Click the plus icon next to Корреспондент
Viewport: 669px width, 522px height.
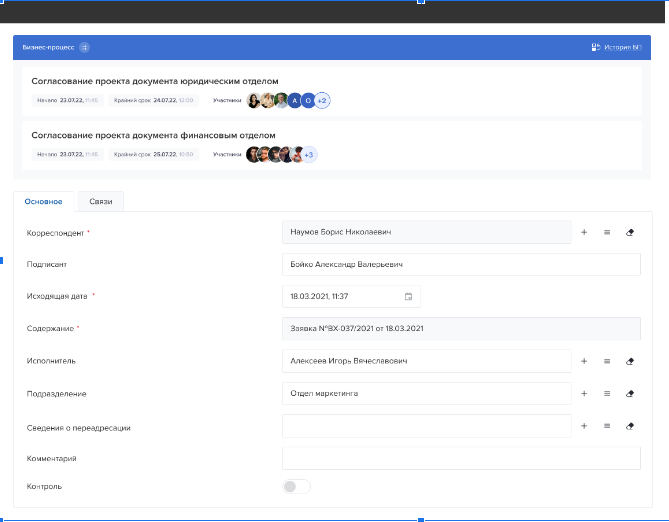(x=584, y=232)
